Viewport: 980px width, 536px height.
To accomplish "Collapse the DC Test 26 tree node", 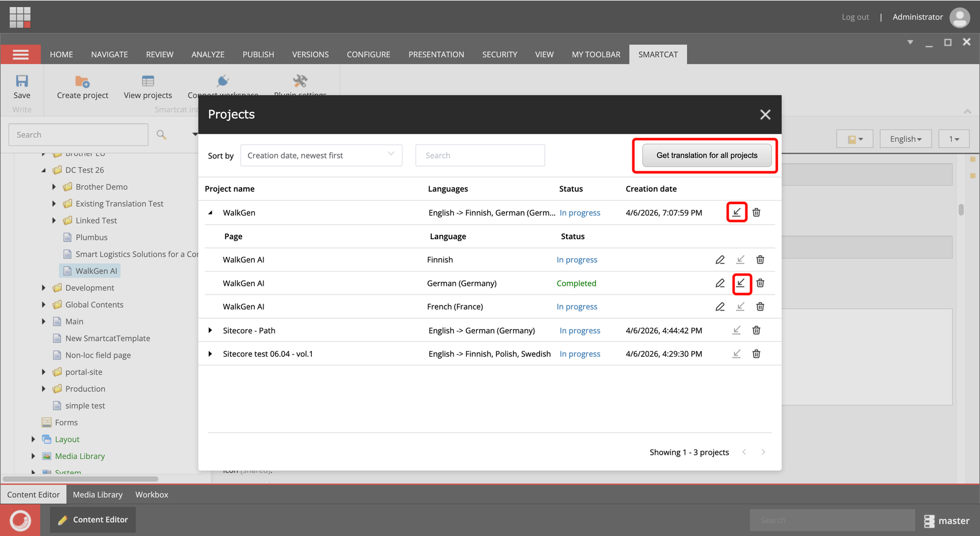I will [x=44, y=170].
